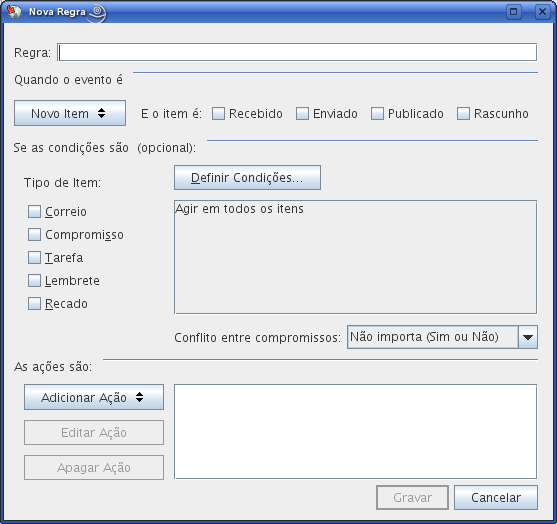
Task: Click the GroupWise app icon in title bar
Action: pos(13,12)
